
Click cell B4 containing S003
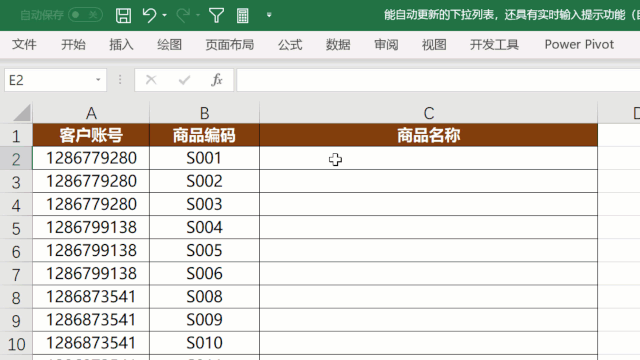(204, 204)
